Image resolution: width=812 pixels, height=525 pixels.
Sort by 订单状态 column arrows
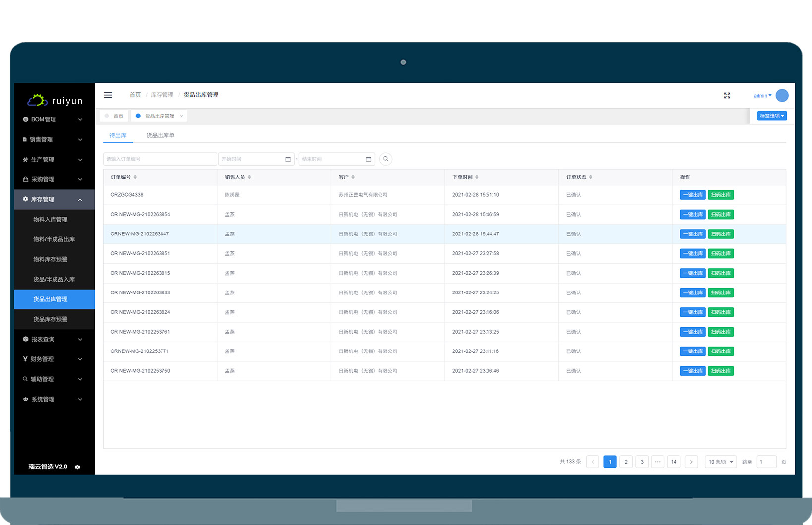(x=591, y=177)
